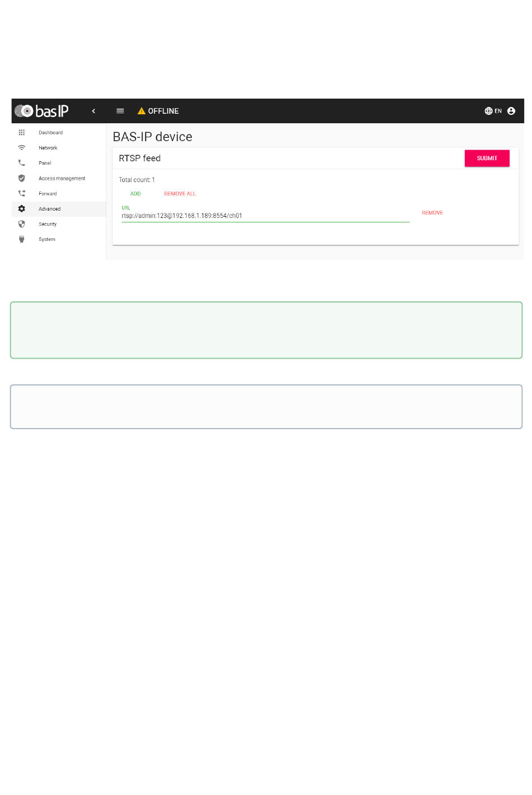Click the OFFLINE warning triangle icon
Image resolution: width=532 pixels, height=795 pixels.
(142, 111)
